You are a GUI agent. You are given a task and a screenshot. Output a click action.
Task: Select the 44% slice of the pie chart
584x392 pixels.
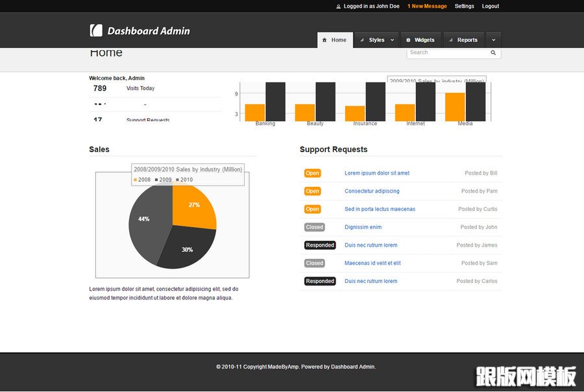[x=143, y=219]
